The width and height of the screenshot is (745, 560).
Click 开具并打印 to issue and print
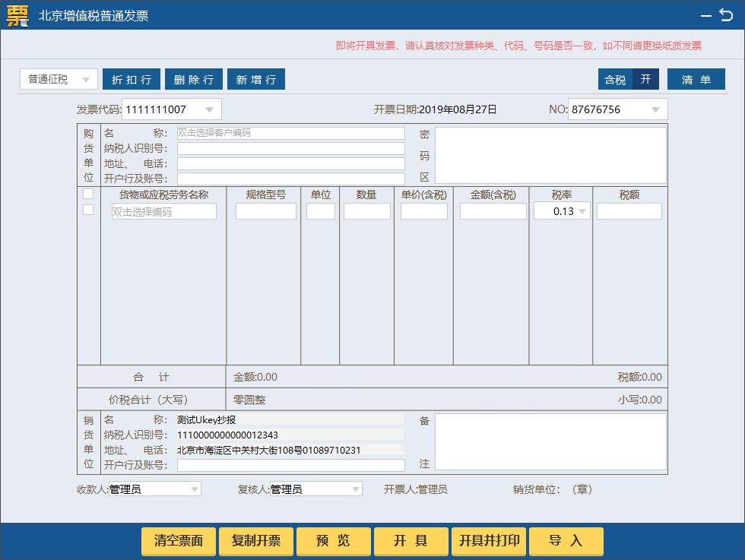pyautogui.click(x=487, y=541)
